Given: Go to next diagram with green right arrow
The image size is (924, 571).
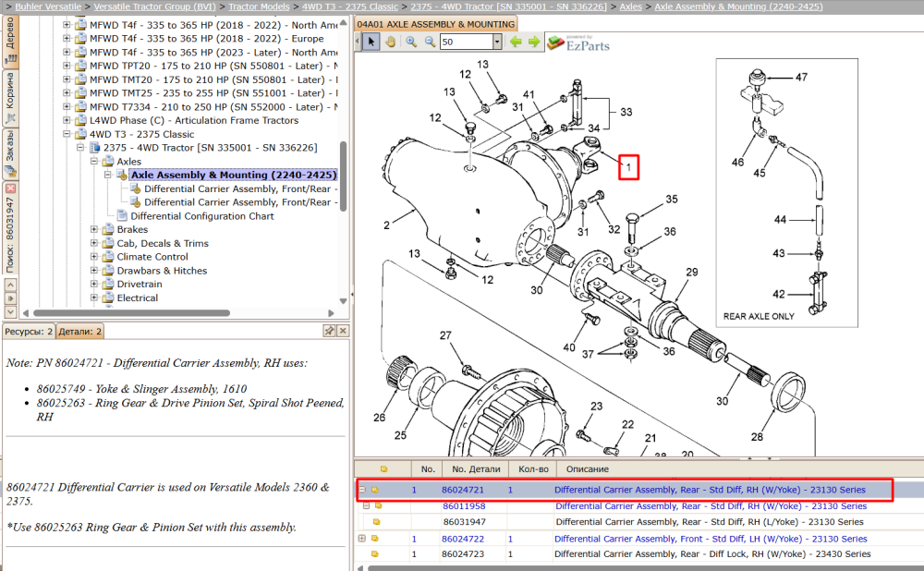Looking at the screenshot, I should [x=534, y=42].
